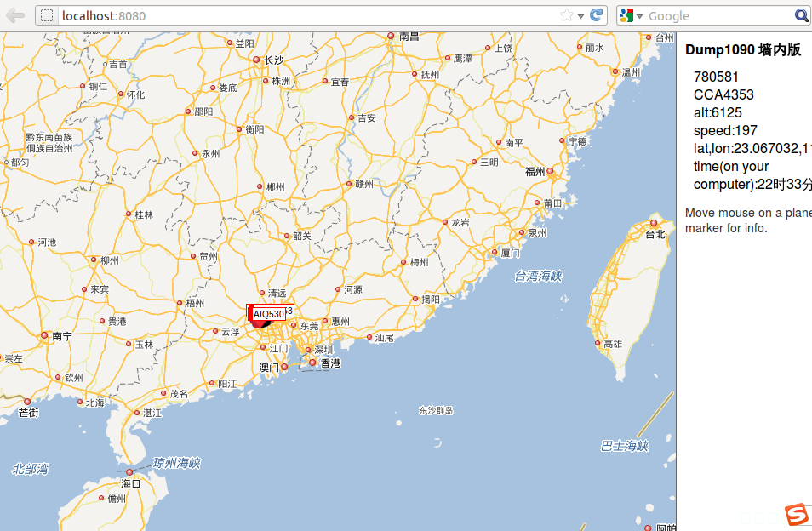Image resolution: width=812 pixels, height=531 pixels.
Task: Click the AIQ530 flight label
Action: click(x=269, y=314)
